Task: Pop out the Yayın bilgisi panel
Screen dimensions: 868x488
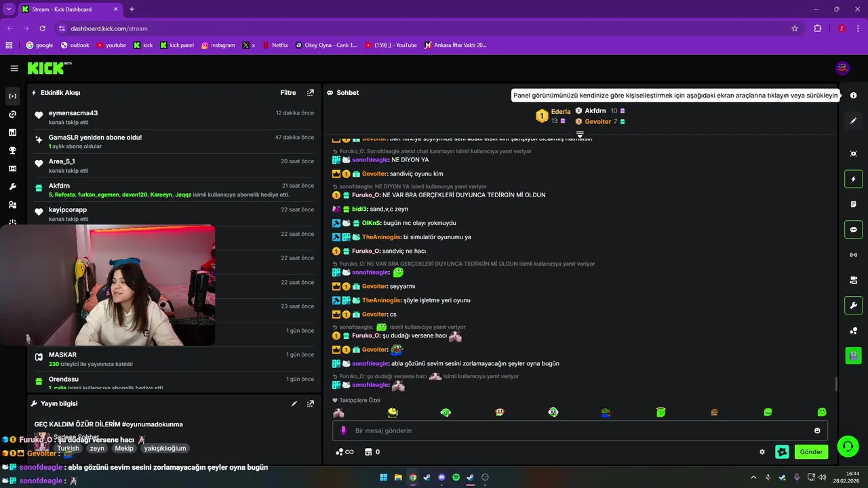Action: (x=311, y=403)
